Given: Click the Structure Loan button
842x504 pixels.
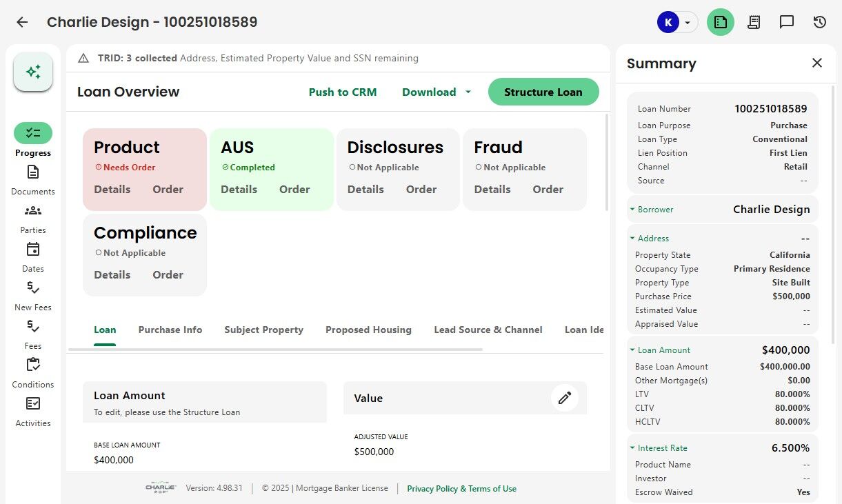Looking at the screenshot, I should 543,92.
